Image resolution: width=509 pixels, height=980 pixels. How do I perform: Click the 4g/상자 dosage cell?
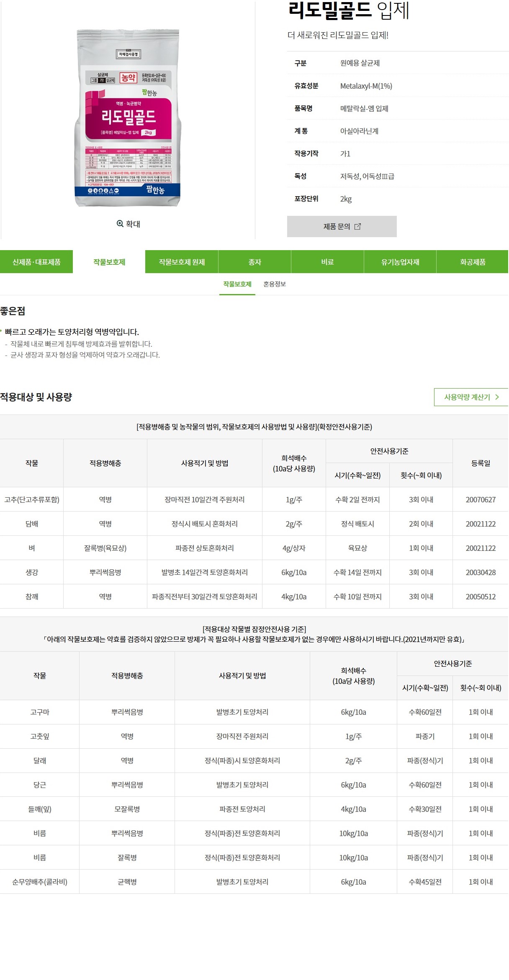point(294,548)
